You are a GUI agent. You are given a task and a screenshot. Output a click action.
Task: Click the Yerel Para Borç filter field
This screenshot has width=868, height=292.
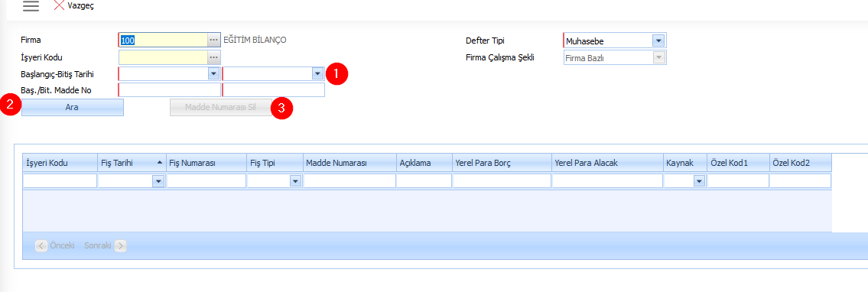(x=502, y=181)
